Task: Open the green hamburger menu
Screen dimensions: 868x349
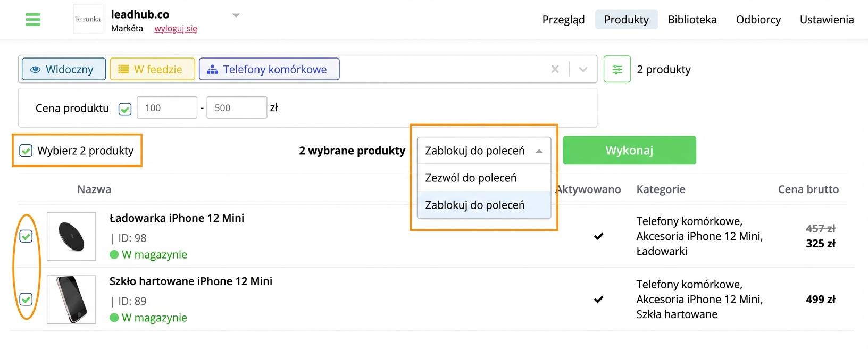Action: tap(33, 20)
